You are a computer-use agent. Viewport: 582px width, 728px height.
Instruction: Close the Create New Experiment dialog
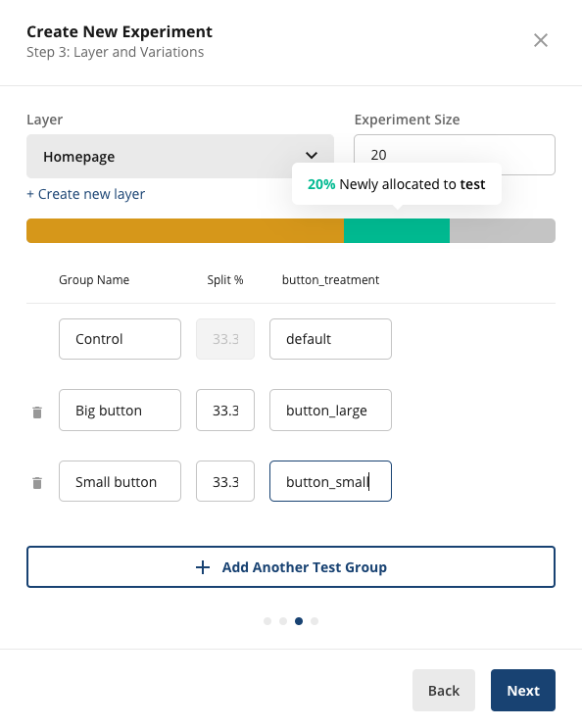[541, 40]
